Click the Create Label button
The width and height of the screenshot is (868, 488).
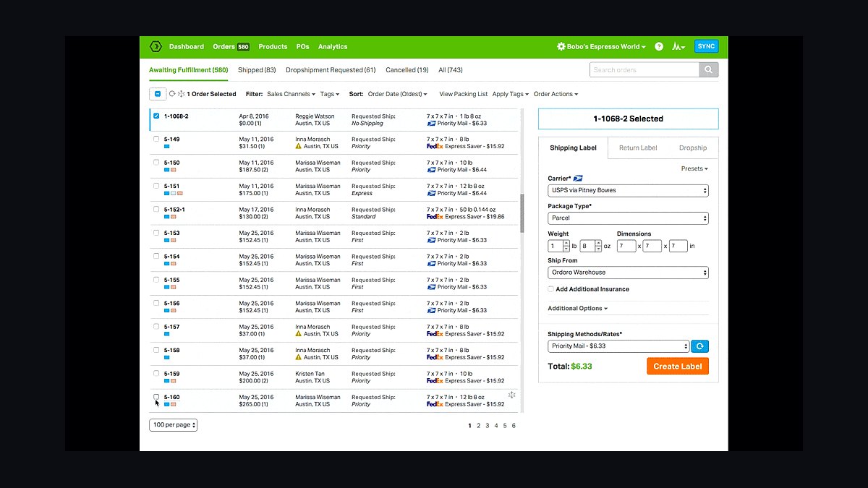point(678,367)
